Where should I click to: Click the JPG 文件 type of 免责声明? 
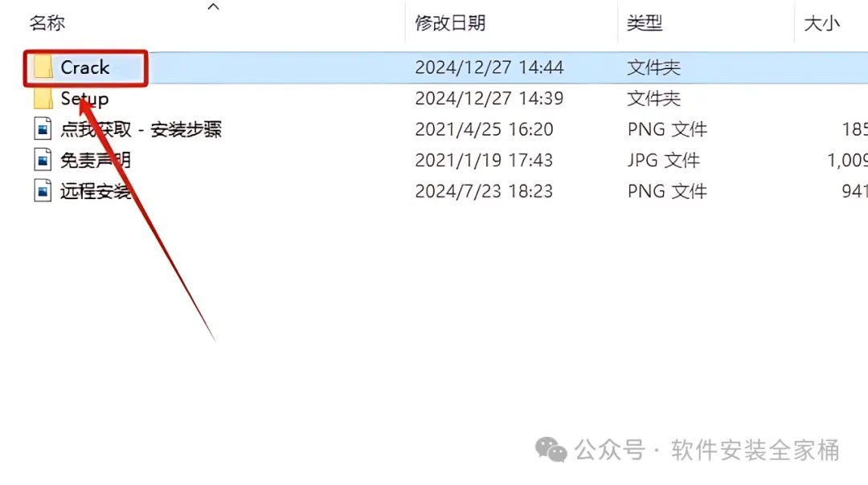pyautogui.click(x=663, y=161)
